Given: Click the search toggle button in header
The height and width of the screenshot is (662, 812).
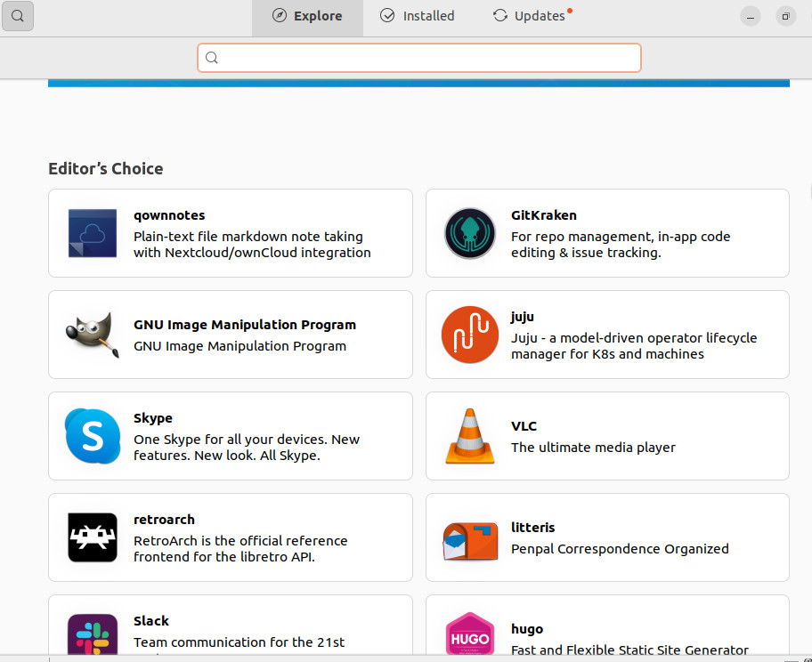Looking at the screenshot, I should click(18, 16).
